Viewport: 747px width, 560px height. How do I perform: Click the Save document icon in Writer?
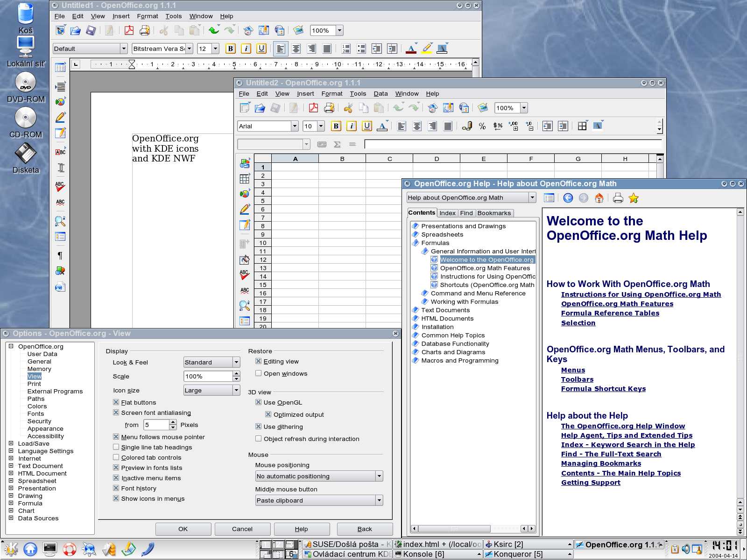(x=91, y=30)
